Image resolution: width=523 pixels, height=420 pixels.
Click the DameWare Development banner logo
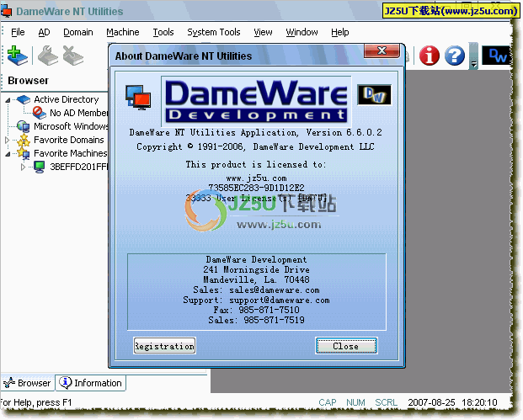click(256, 101)
